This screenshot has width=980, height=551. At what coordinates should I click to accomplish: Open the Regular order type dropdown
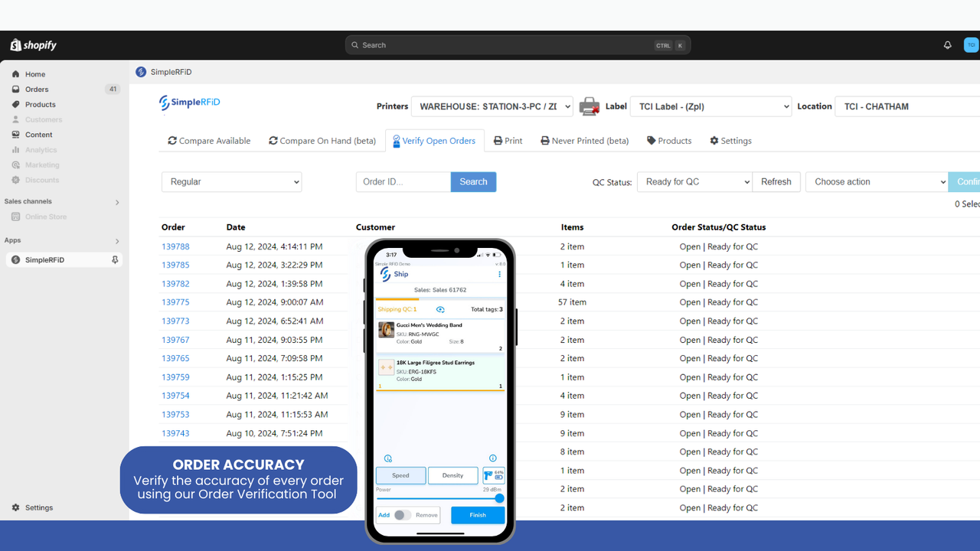point(231,181)
